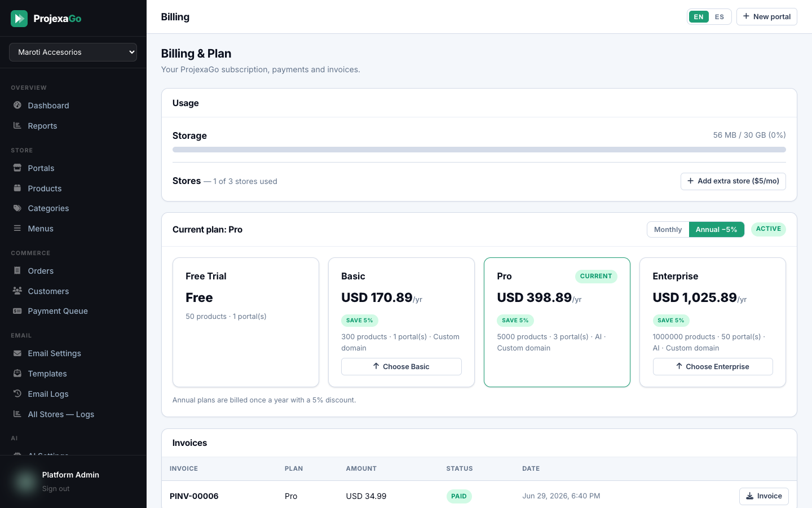Screen dimensions: 812x508
Task: Click the USD 398.89 price
Action: click(x=535, y=297)
